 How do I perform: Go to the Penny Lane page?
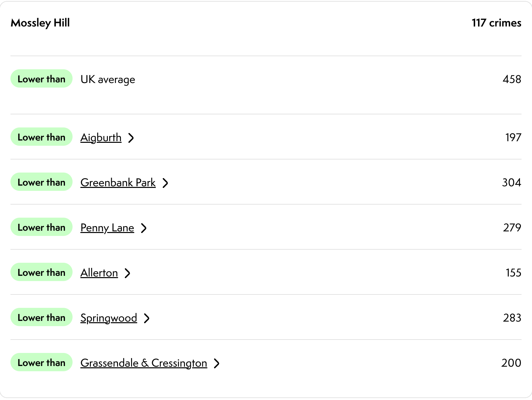click(x=107, y=228)
